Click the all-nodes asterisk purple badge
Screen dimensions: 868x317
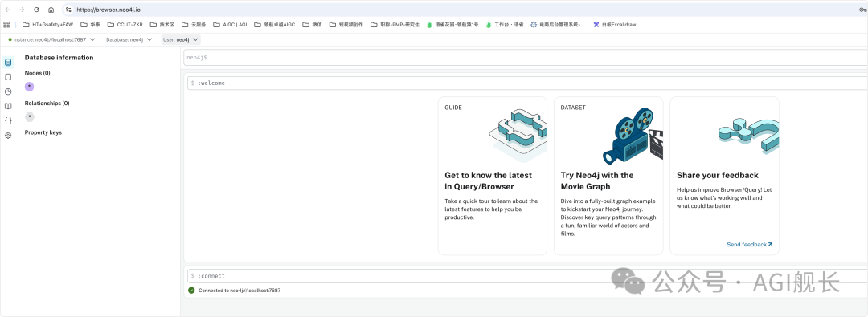(30, 87)
